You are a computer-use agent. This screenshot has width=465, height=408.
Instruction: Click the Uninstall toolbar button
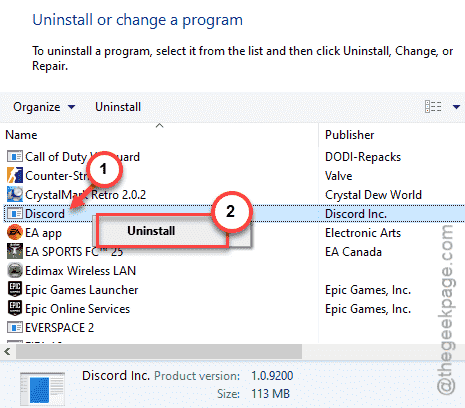point(118,107)
